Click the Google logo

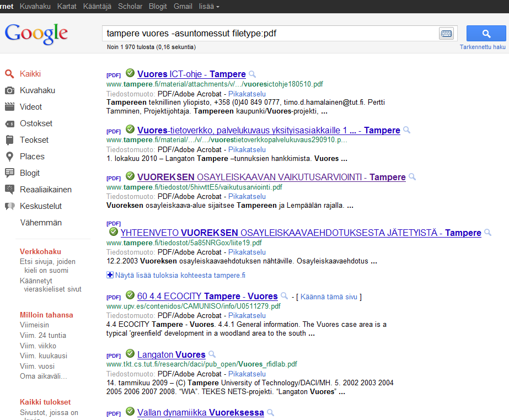tap(36, 34)
